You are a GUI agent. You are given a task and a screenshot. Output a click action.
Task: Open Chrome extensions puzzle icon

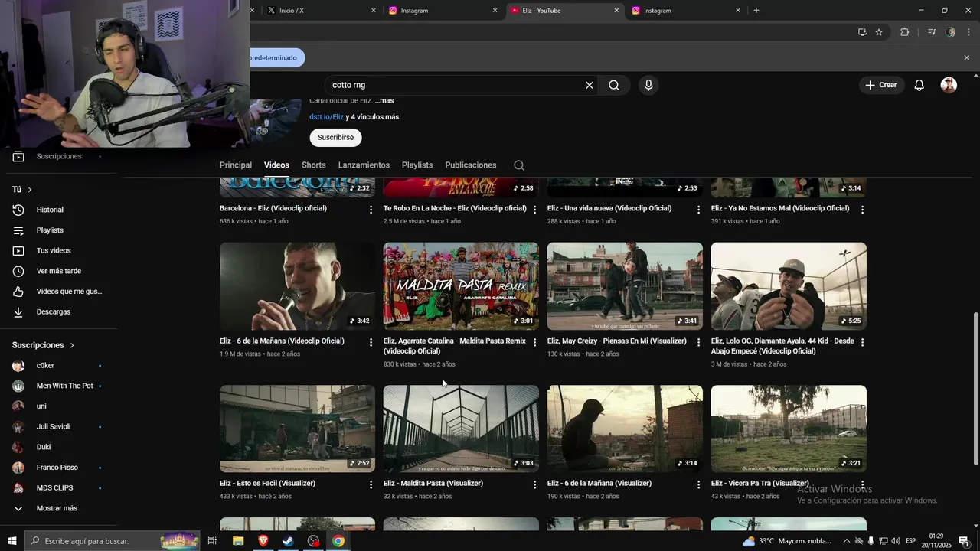(x=905, y=32)
